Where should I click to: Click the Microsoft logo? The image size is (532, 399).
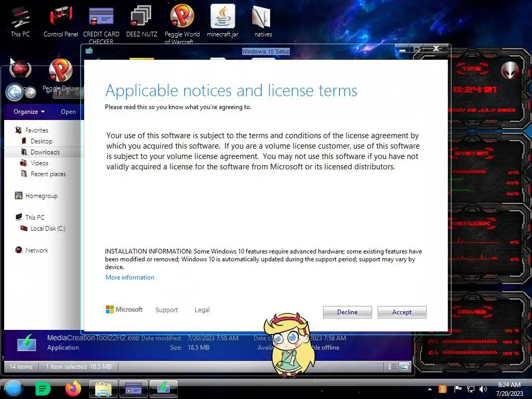coord(124,310)
